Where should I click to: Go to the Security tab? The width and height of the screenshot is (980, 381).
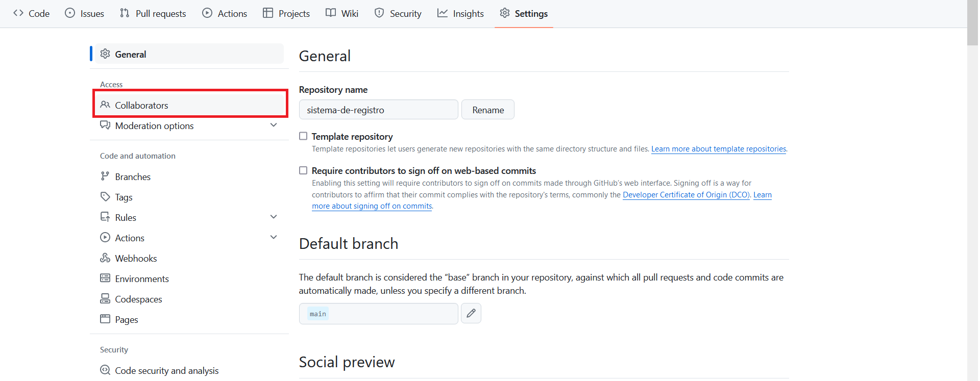pyautogui.click(x=398, y=13)
